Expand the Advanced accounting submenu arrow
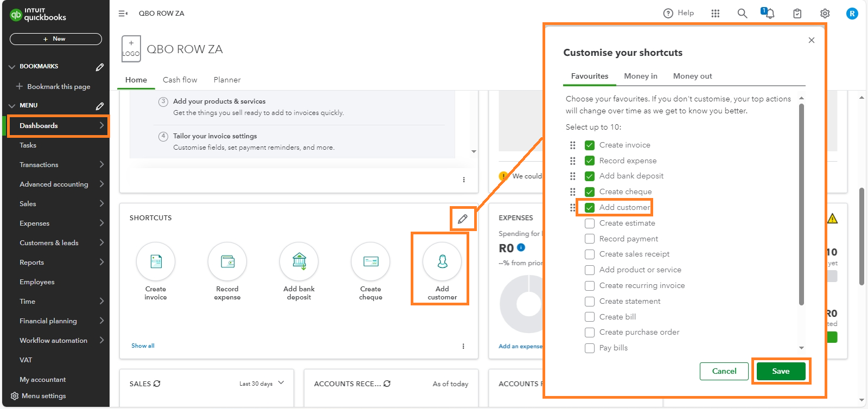 (101, 184)
